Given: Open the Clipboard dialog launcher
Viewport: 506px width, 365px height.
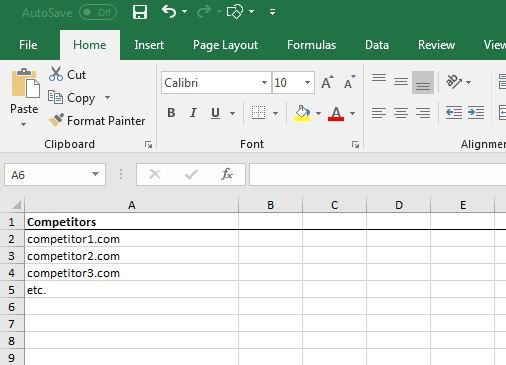Looking at the screenshot, I should 148,144.
